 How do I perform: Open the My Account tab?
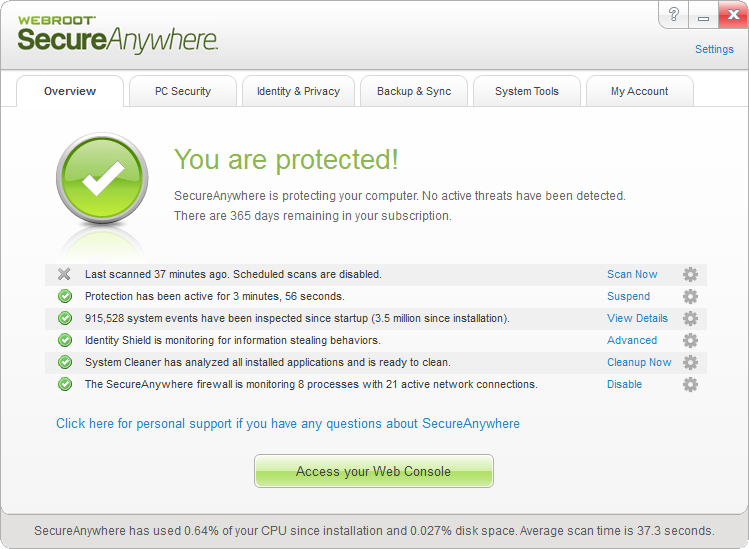(x=639, y=91)
